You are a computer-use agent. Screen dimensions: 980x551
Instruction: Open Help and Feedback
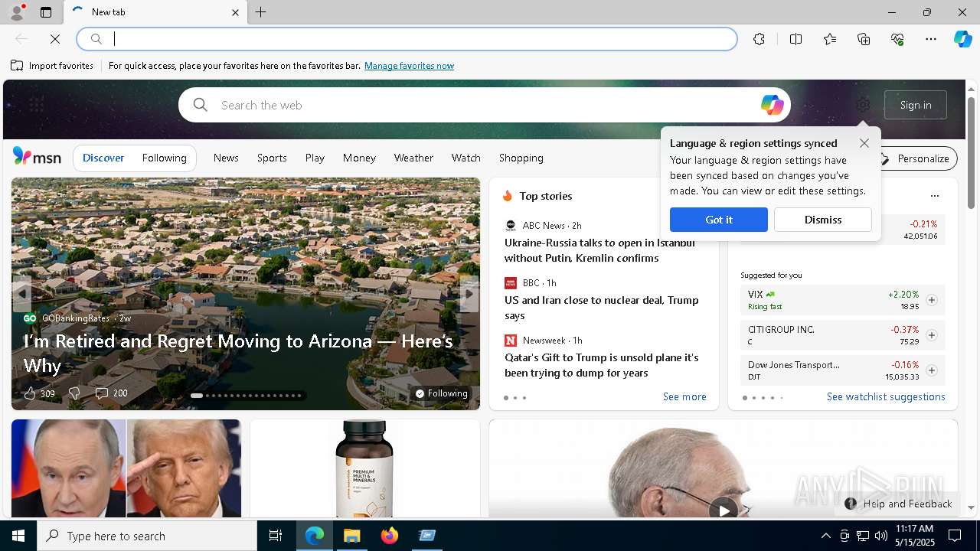[x=899, y=504]
